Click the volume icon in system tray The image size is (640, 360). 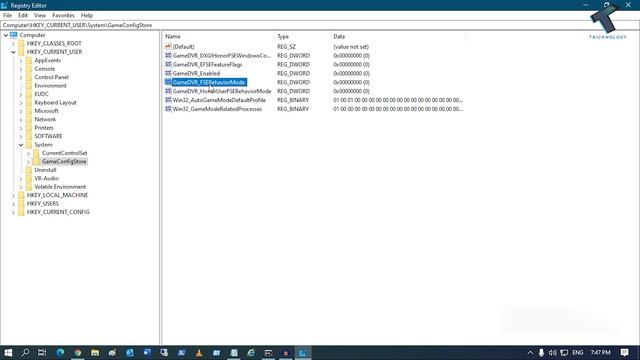pos(553,353)
